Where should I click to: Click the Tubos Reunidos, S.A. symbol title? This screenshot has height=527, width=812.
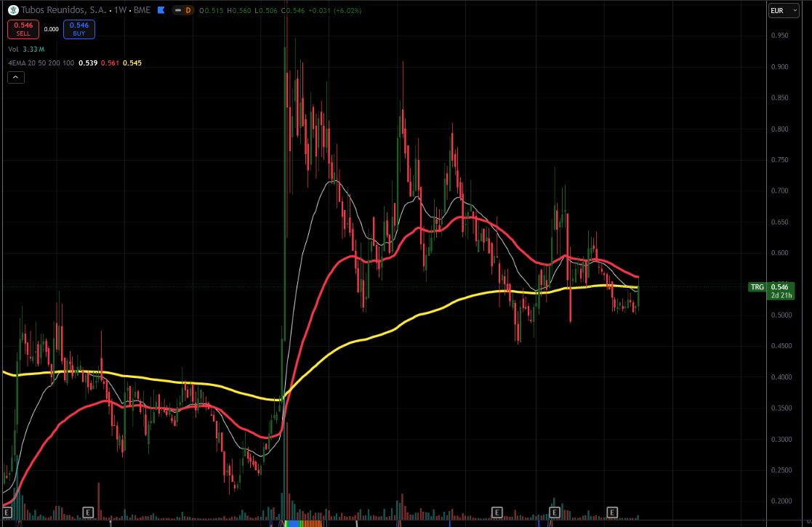coord(64,10)
